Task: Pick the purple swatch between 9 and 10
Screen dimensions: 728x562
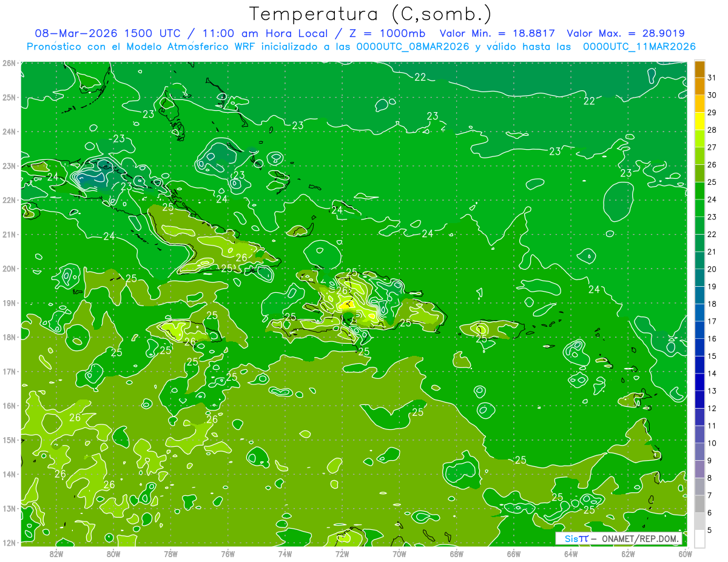Action: pyautogui.click(x=699, y=452)
